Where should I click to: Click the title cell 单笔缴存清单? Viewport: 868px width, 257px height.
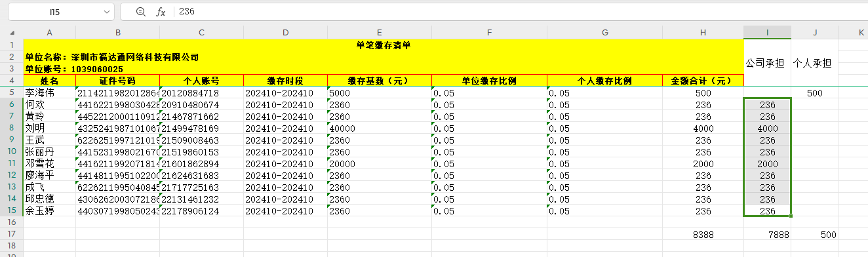pos(384,45)
